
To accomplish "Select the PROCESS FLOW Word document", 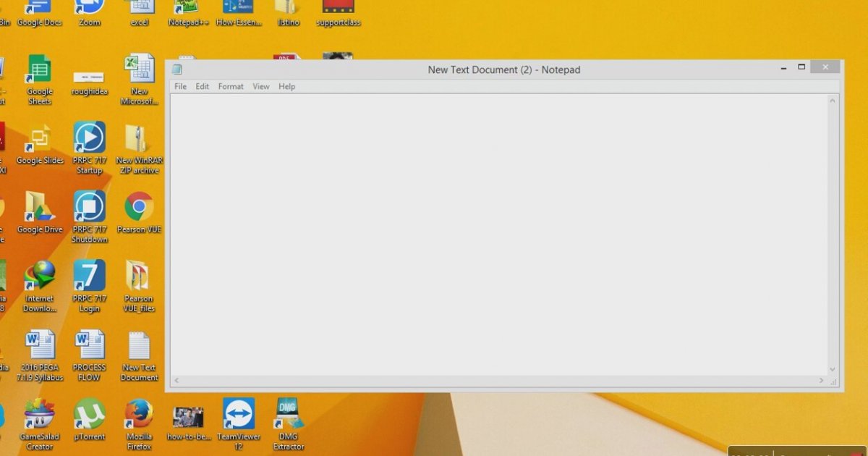I will click(90, 355).
